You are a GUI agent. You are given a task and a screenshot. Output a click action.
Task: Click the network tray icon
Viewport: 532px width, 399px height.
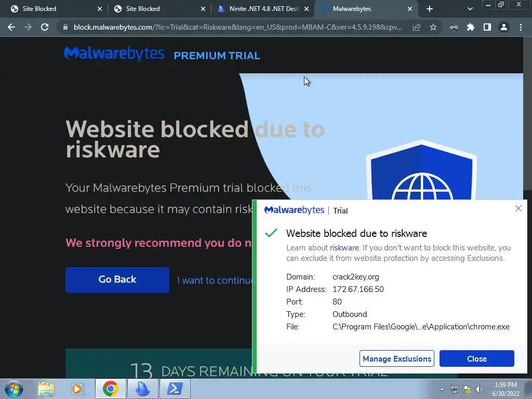point(454,389)
